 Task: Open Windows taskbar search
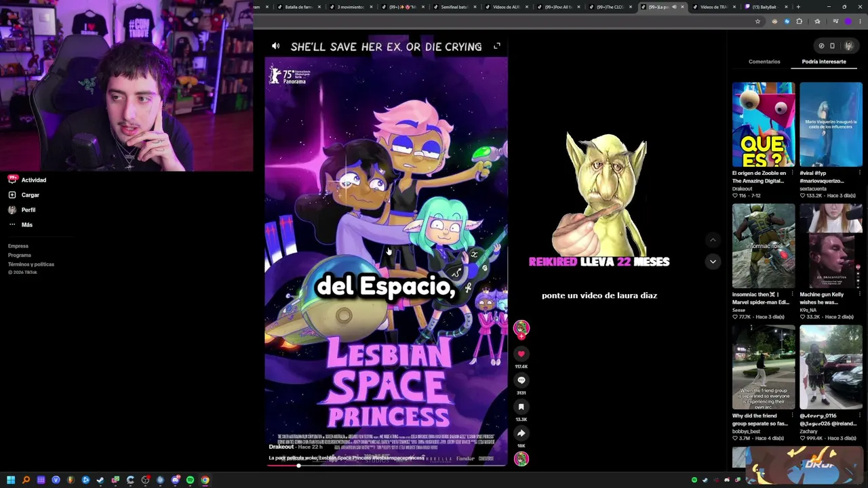tap(26, 480)
